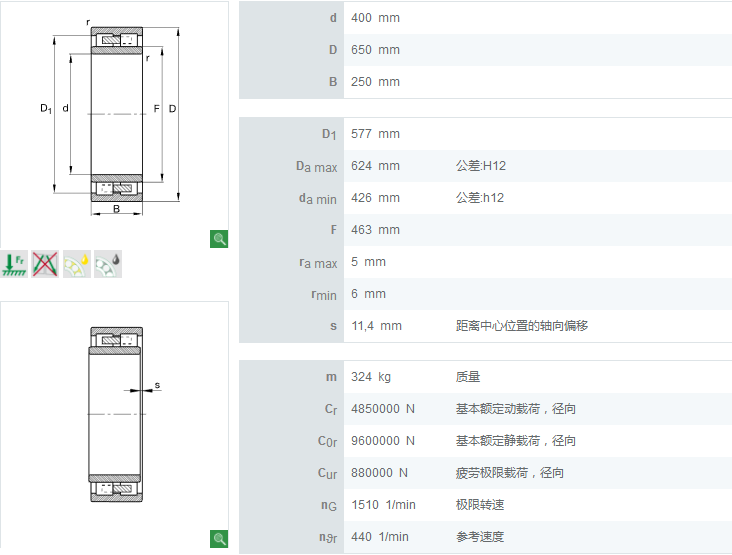
Task: Click the C0r parameter label
Action: pyautogui.click(x=327, y=442)
